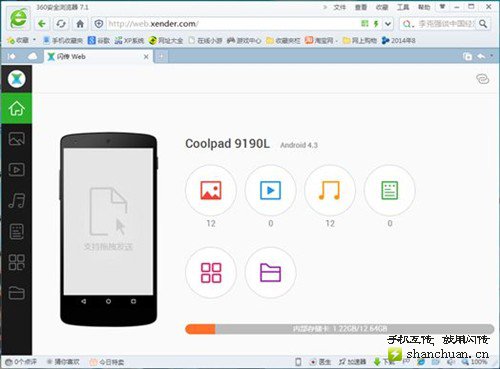The image size is (500, 369).
Task: Click the phone screen drag-and-drop area
Action: point(108,221)
